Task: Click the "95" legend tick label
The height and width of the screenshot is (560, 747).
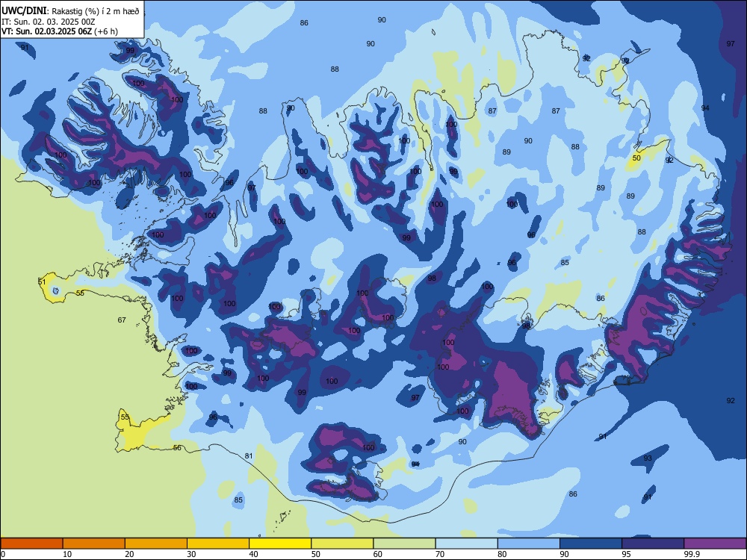Action: click(x=626, y=554)
